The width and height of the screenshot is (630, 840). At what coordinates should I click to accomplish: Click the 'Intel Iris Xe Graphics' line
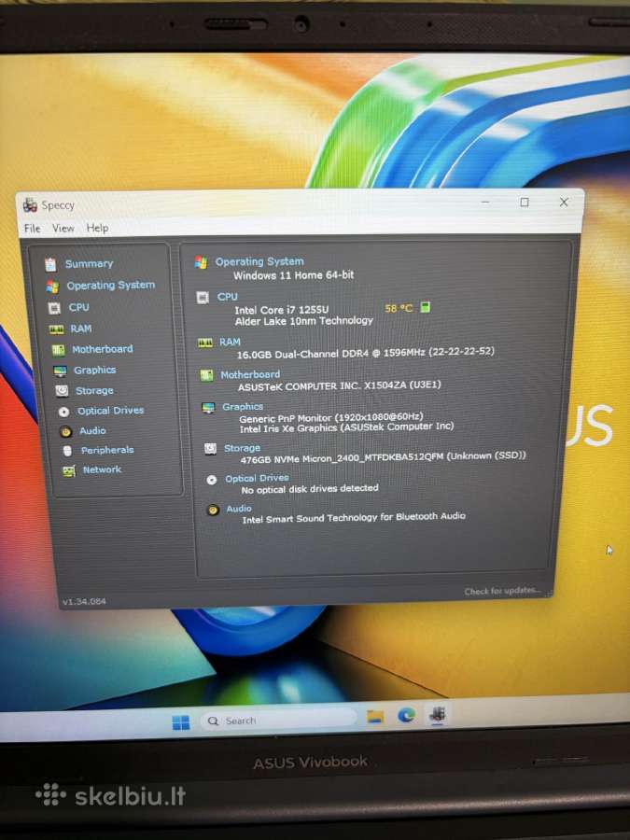click(346, 427)
